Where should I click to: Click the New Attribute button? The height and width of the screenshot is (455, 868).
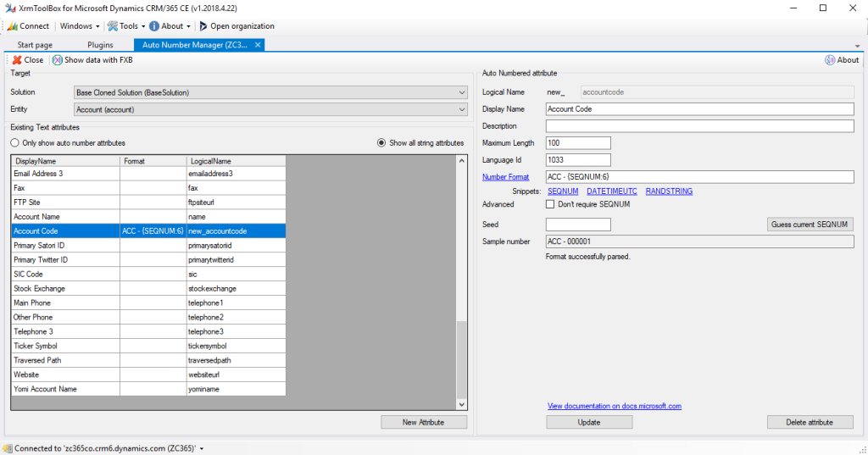(424, 422)
